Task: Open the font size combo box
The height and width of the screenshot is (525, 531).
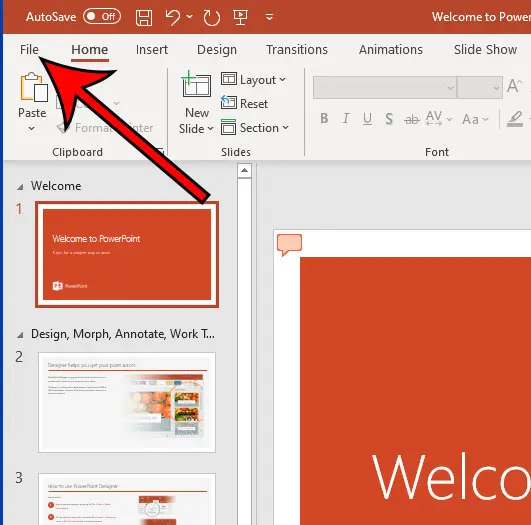Action: (x=480, y=87)
